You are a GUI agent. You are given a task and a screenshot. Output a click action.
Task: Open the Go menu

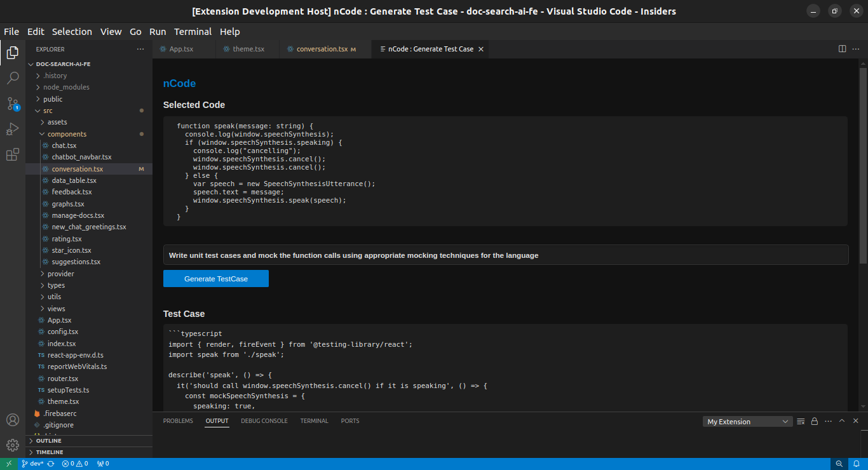[135, 32]
